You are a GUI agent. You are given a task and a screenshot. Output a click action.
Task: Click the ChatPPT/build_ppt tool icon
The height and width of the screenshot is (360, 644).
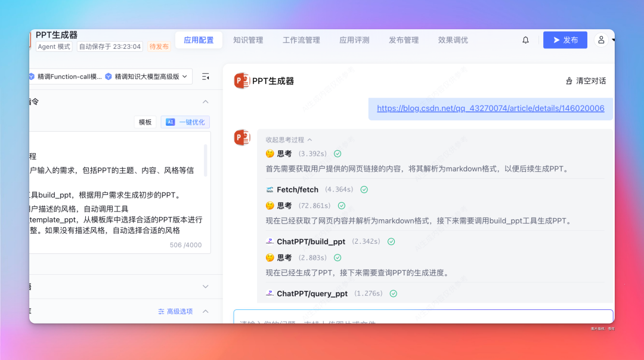click(x=270, y=241)
